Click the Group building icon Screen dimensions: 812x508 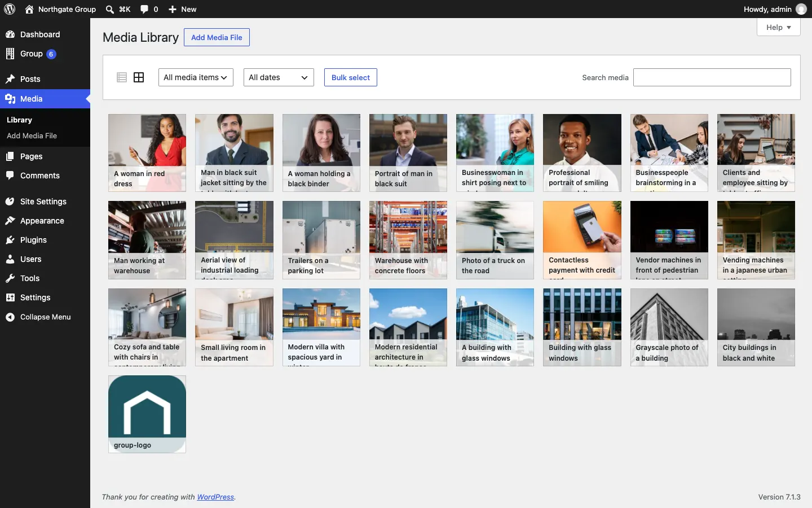pos(10,54)
